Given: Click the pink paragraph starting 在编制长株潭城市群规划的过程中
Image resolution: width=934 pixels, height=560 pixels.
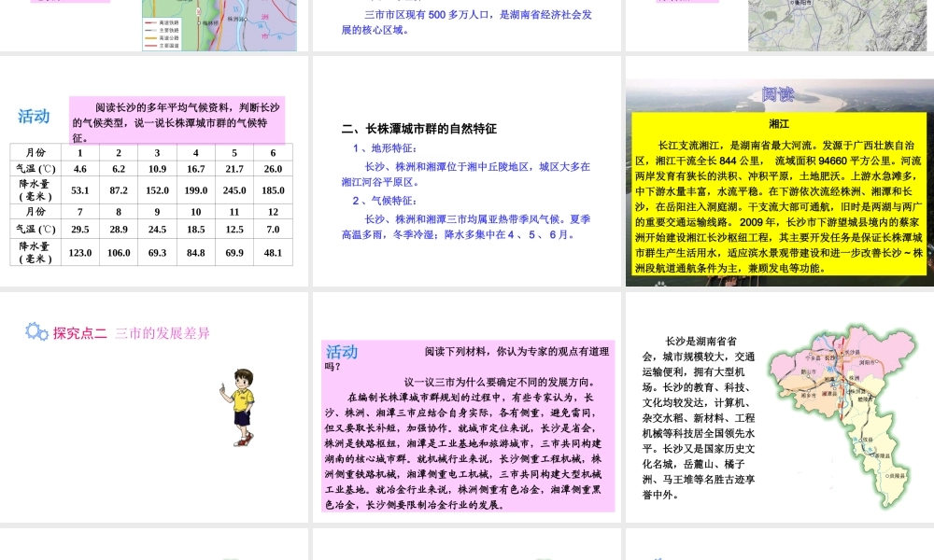Looking at the screenshot, I should (463, 451).
